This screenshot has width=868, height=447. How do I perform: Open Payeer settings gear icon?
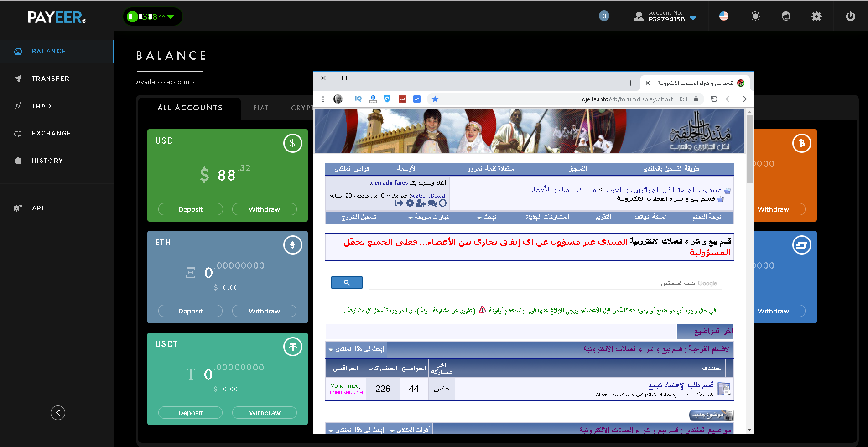pyautogui.click(x=816, y=16)
